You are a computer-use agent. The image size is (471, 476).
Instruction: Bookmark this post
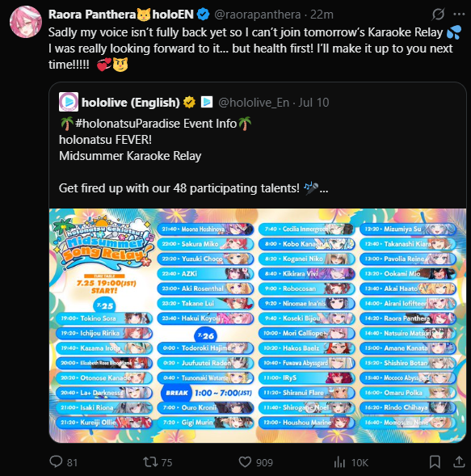[435, 461]
